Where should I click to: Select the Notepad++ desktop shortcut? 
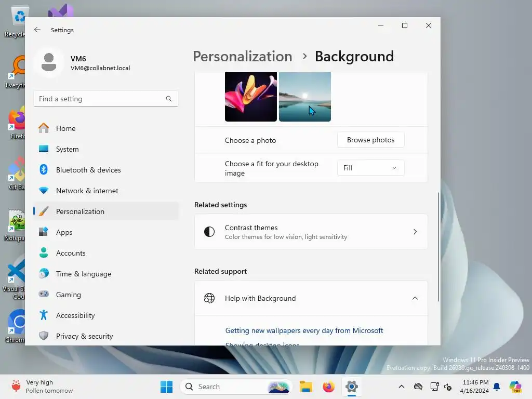click(15, 225)
